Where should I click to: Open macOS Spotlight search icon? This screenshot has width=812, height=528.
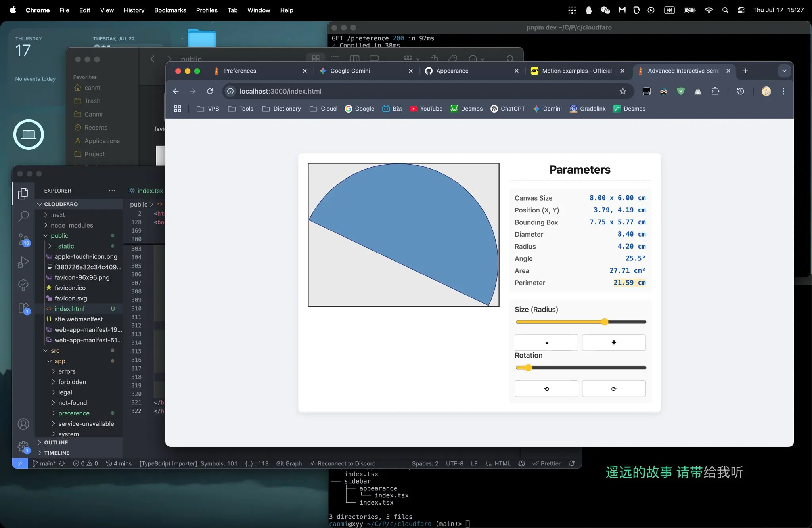[725, 10]
